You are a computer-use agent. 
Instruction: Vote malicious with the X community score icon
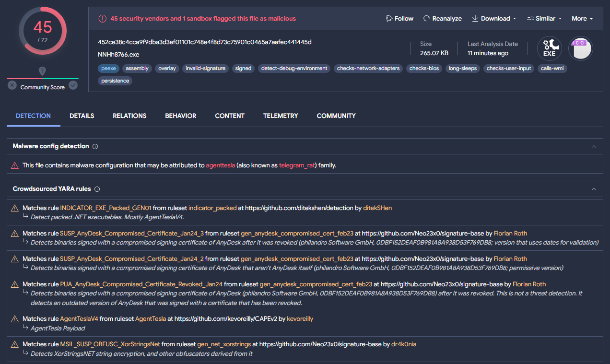click(x=12, y=85)
